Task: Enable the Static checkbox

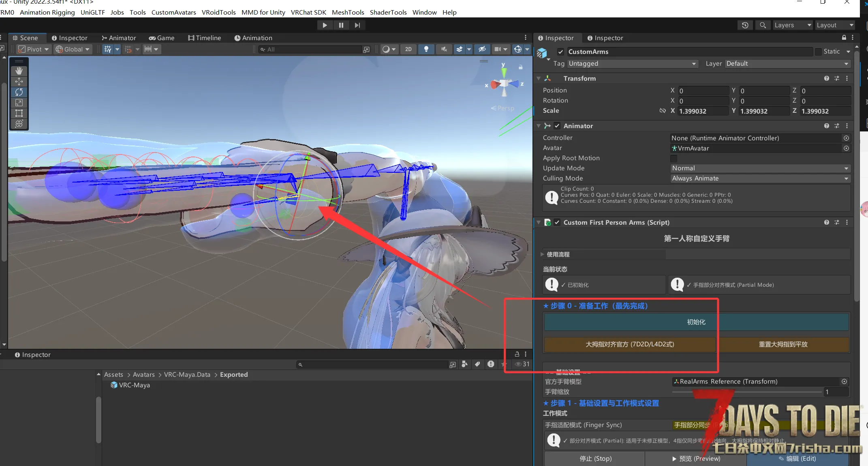Action: (819, 52)
